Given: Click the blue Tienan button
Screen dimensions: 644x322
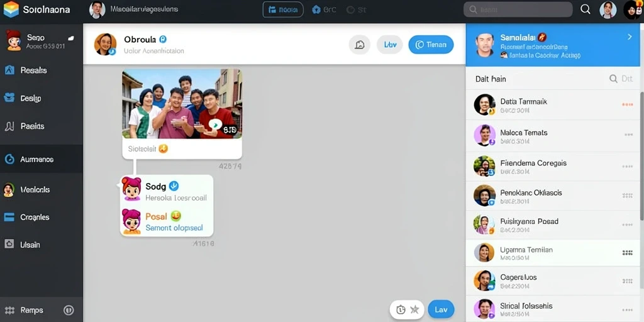Looking at the screenshot, I should coord(431,45).
